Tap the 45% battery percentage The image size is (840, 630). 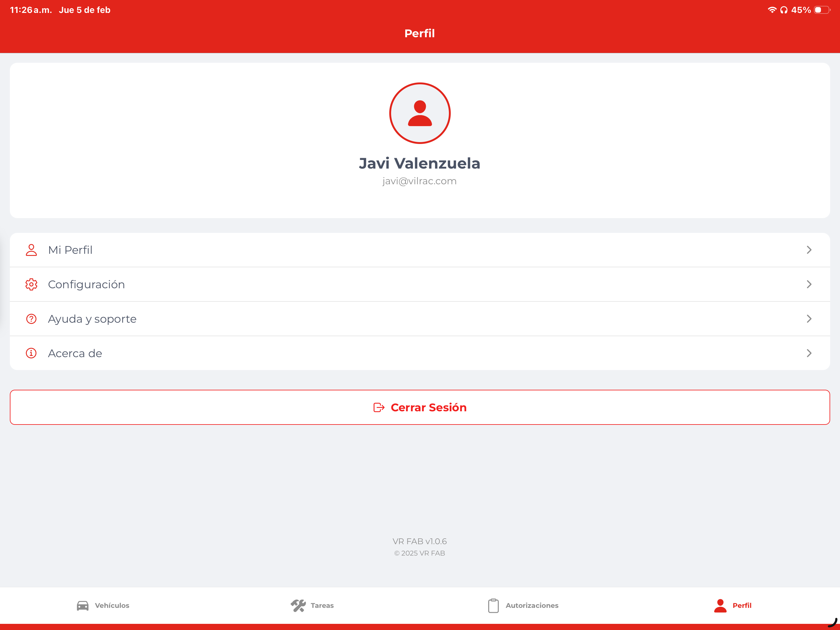[801, 10]
